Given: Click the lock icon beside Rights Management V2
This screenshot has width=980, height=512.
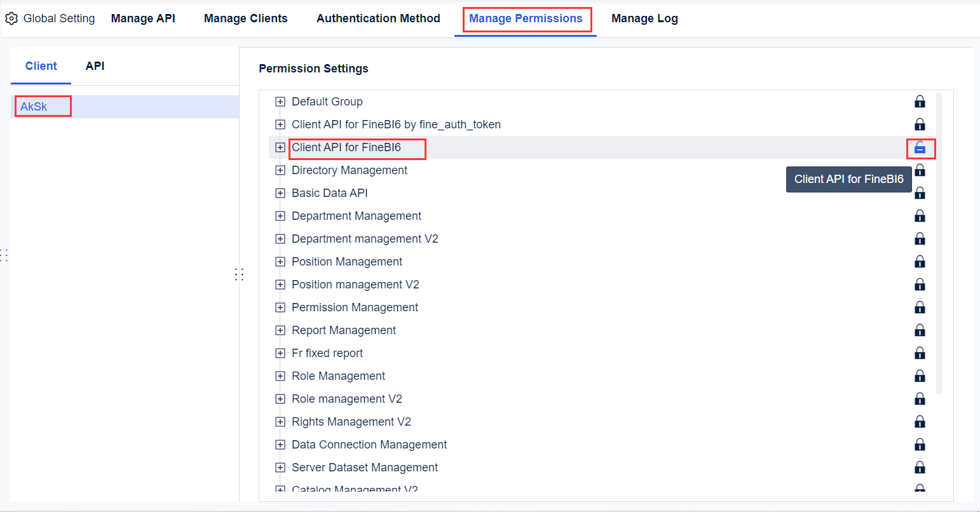Looking at the screenshot, I should (920, 422).
